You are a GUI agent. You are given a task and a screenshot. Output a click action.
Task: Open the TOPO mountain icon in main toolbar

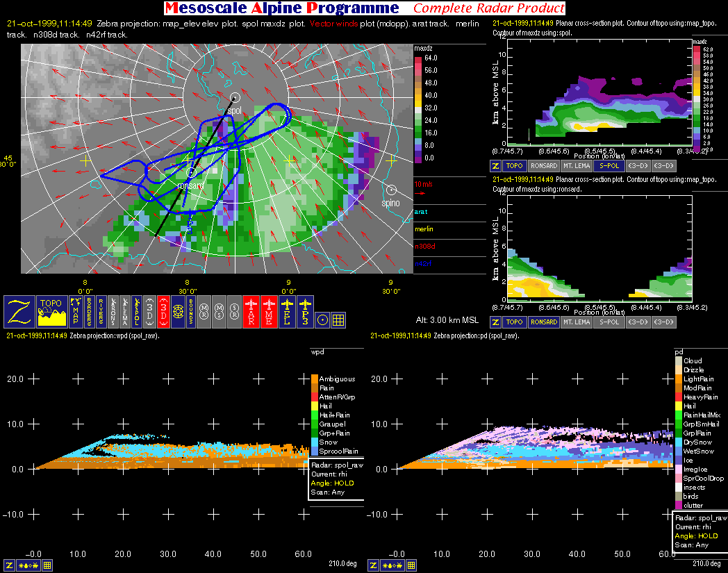click(53, 311)
